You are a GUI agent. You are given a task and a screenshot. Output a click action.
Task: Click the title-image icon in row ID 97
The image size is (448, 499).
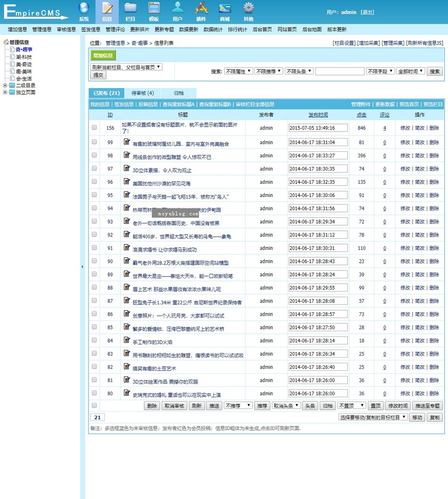[x=127, y=168]
